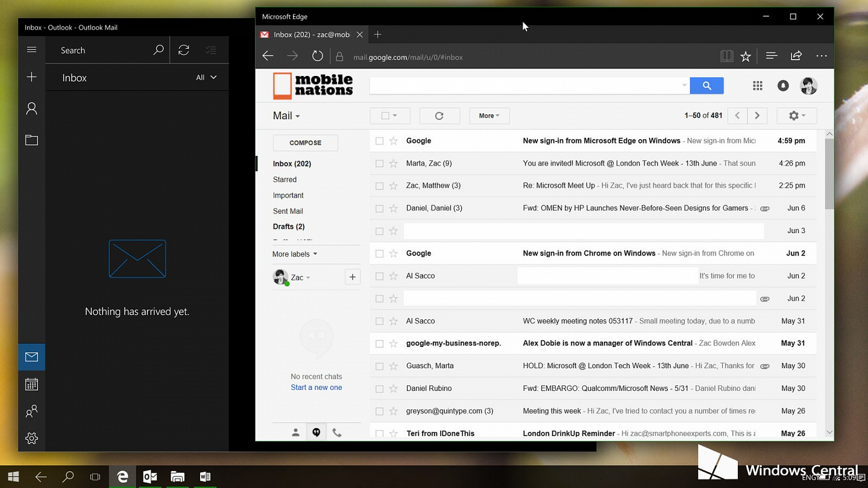The image size is (868, 488).
Task: Switch to Mail view in Outlook sidebar
Action: pos(32,357)
